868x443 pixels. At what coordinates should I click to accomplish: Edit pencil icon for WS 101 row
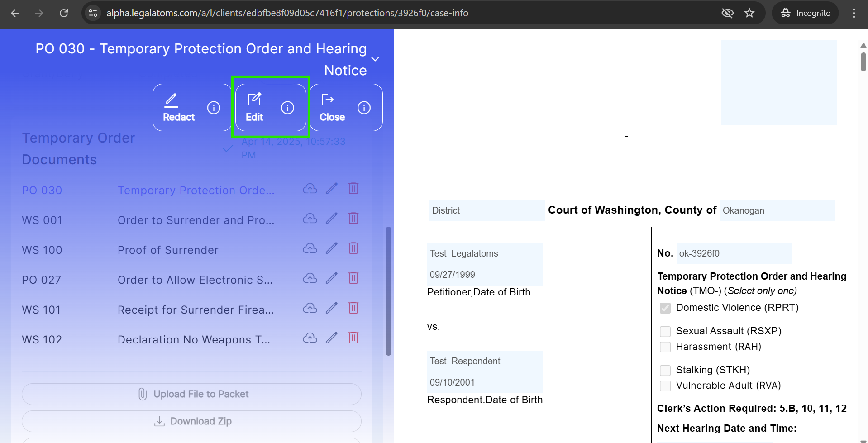point(332,308)
